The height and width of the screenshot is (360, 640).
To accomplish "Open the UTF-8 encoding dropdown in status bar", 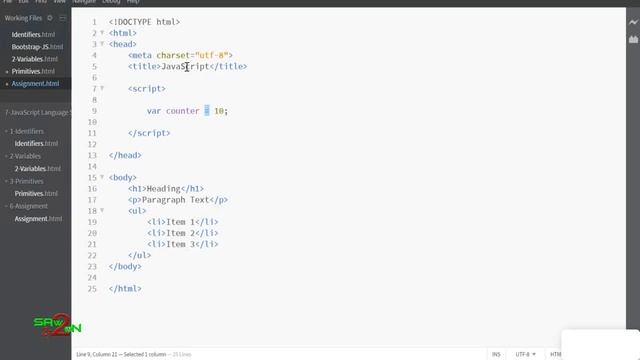I will [525, 354].
